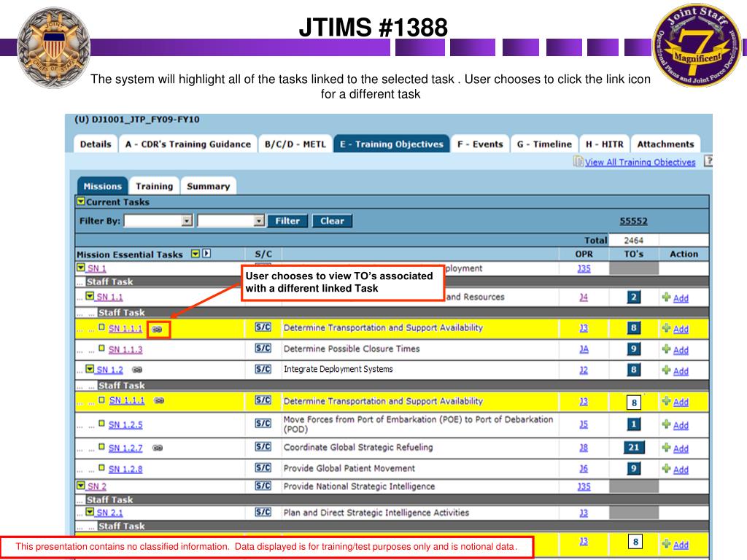Click Add link in the SN 1.2 row

681,371
